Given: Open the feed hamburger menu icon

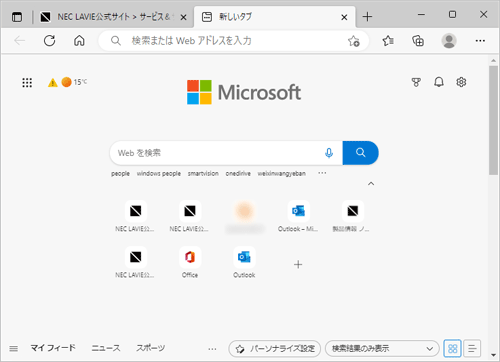Looking at the screenshot, I should click(x=14, y=349).
